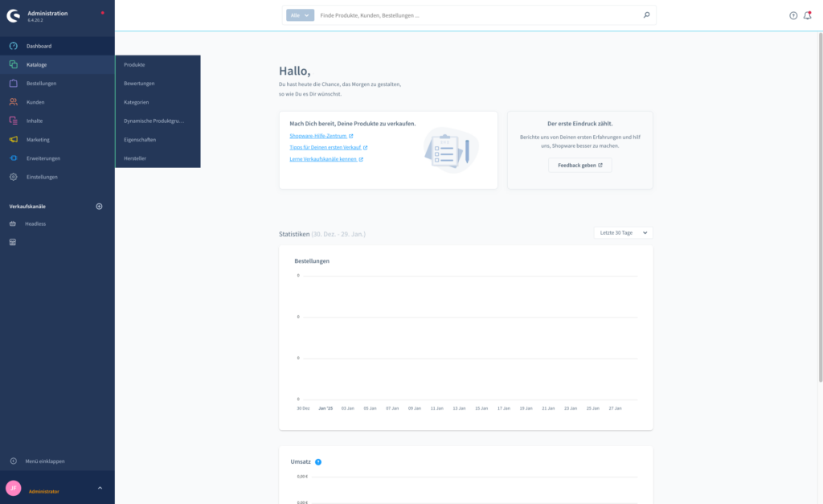Focus the Finde Produkte search field
Image resolution: width=823 pixels, height=504 pixels.
coord(477,15)
